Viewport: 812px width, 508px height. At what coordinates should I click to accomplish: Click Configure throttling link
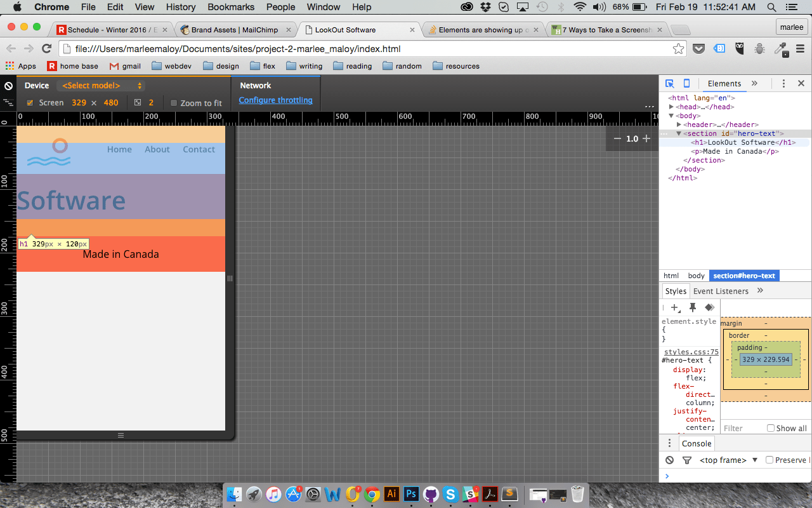tap(275, 100)
